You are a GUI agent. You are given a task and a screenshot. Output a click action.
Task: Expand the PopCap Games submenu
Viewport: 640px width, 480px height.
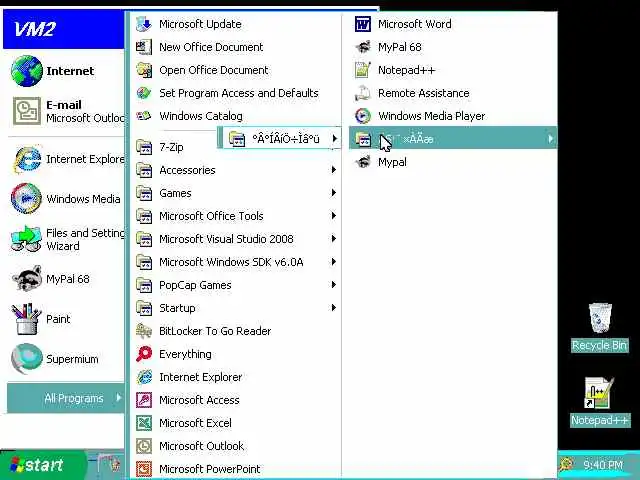(x=236, y=285)
